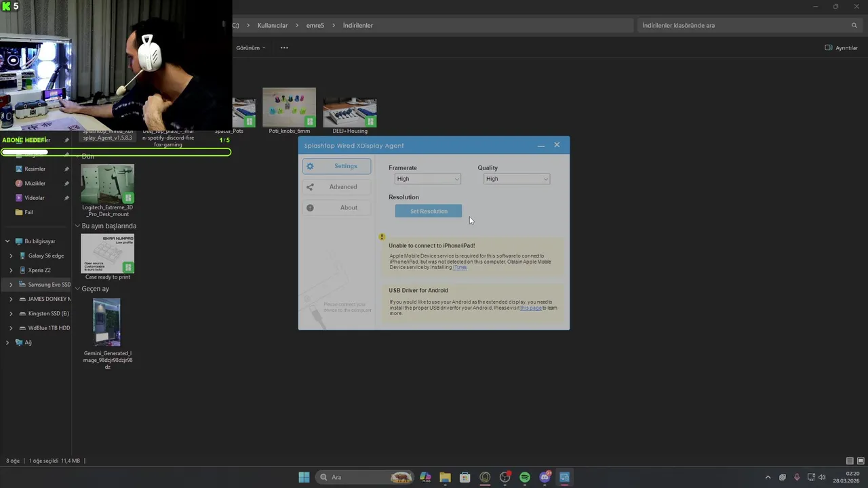Expand the JAMES DONKEY drive node

(11, 299)
